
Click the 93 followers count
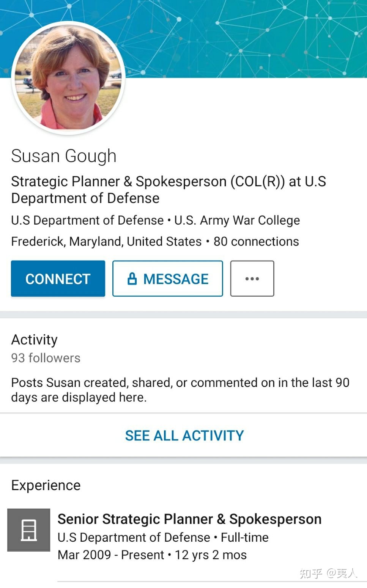46,358
